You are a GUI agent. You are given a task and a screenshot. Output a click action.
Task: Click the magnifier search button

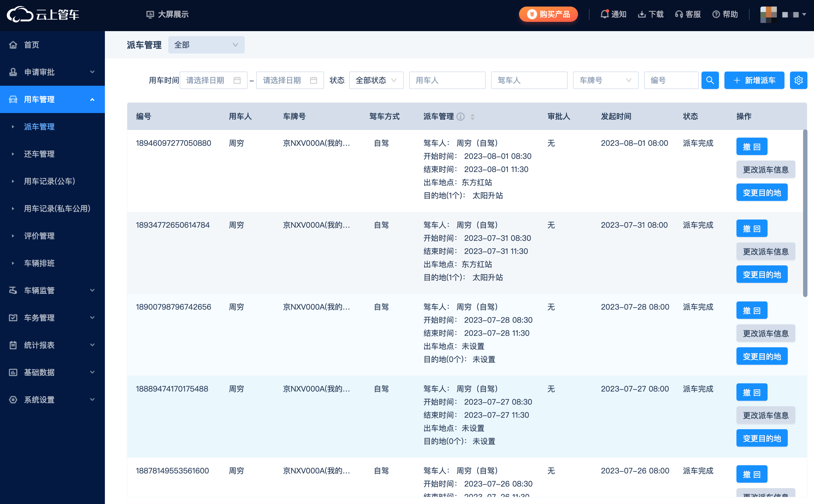coord(710,80)
